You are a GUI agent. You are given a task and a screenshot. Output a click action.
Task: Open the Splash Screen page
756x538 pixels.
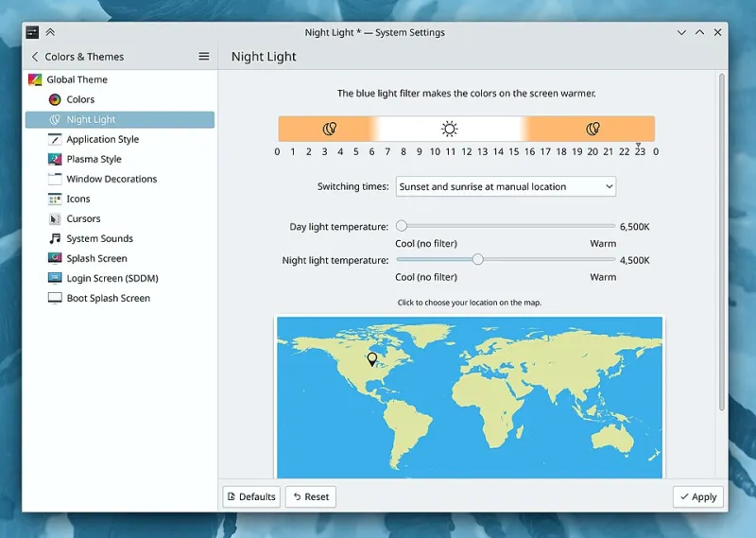pos(120,258)
